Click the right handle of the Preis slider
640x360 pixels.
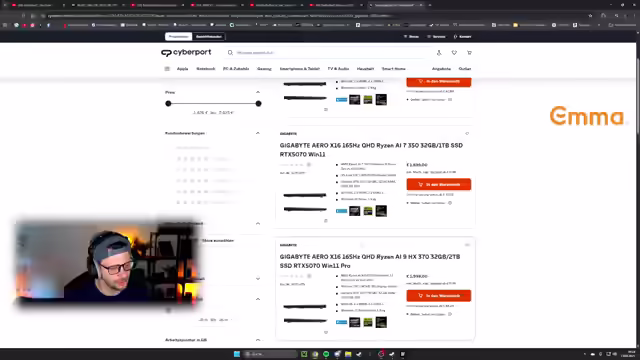coord(258,104)
